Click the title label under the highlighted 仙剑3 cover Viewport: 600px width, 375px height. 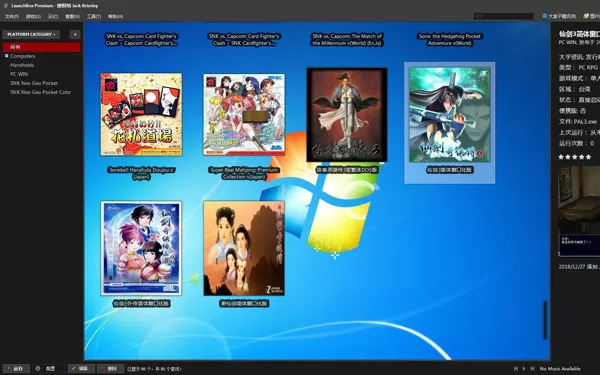coord(450,170)
